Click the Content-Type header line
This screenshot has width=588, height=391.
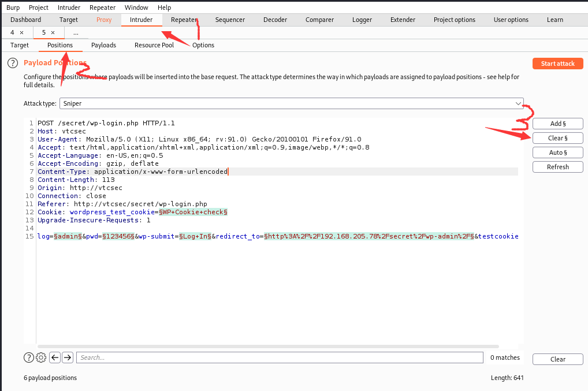point(133,172)
